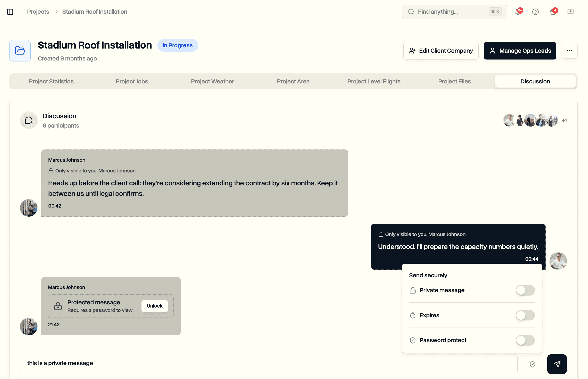This screenshot has width=588, height=379.
Task: Click the 00:44 timestamp
Action: [531, 259]
